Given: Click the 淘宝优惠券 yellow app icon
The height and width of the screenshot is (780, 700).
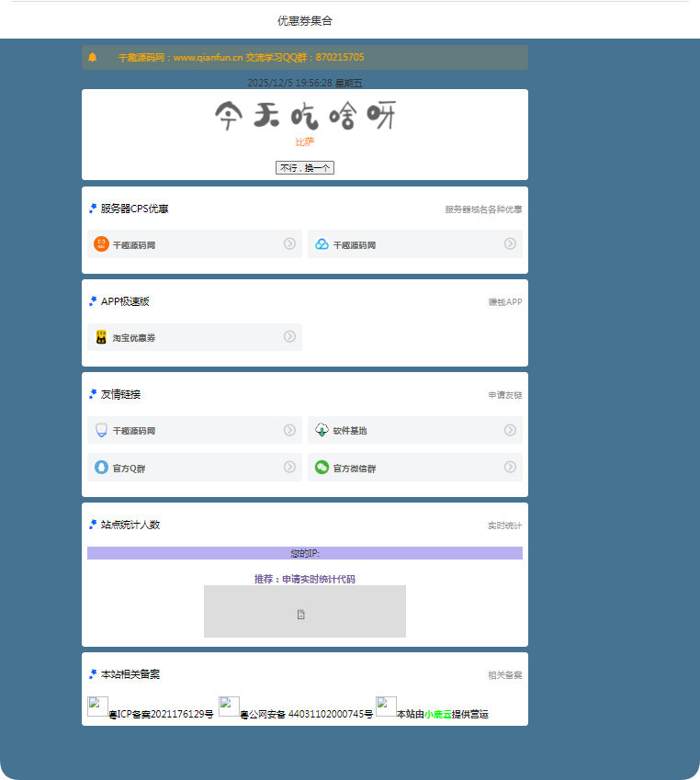Looking at the screenshot, I should coord(101,337).
